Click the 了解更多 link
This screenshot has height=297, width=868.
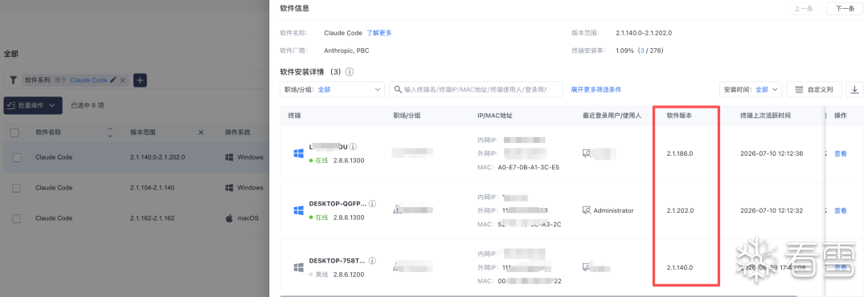pos(379,33)
